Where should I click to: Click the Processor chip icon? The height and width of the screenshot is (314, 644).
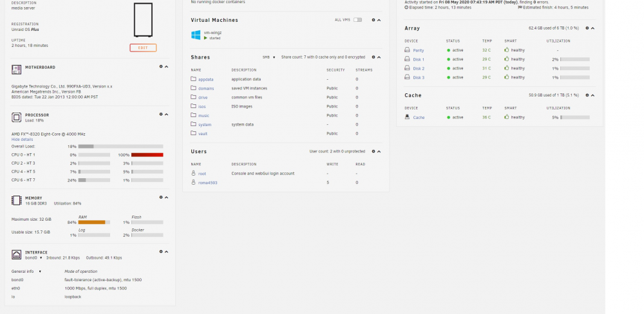pyautogui.click(x=17, y=117)
